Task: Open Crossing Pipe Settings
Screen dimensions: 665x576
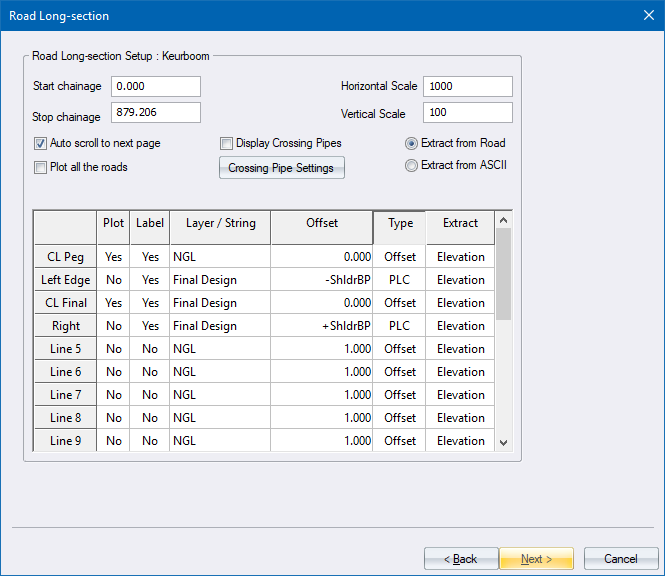Action: (x=281, y=168)
